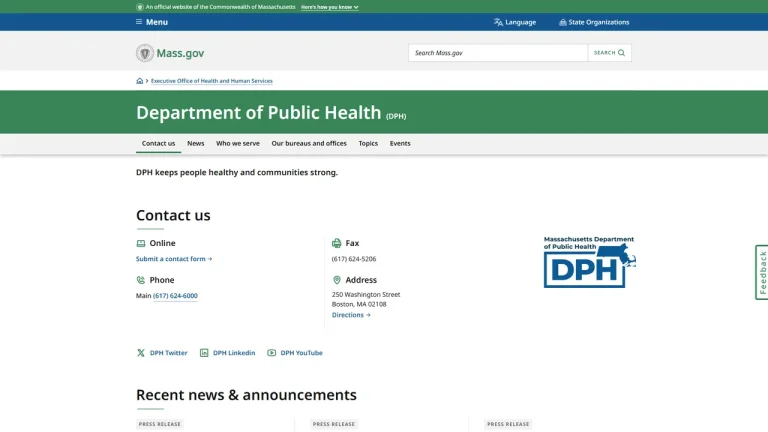Screen dimensions: 768x432
Task: Click the "DPH keeps people healthy" tagline
Action: coord(237,172)
